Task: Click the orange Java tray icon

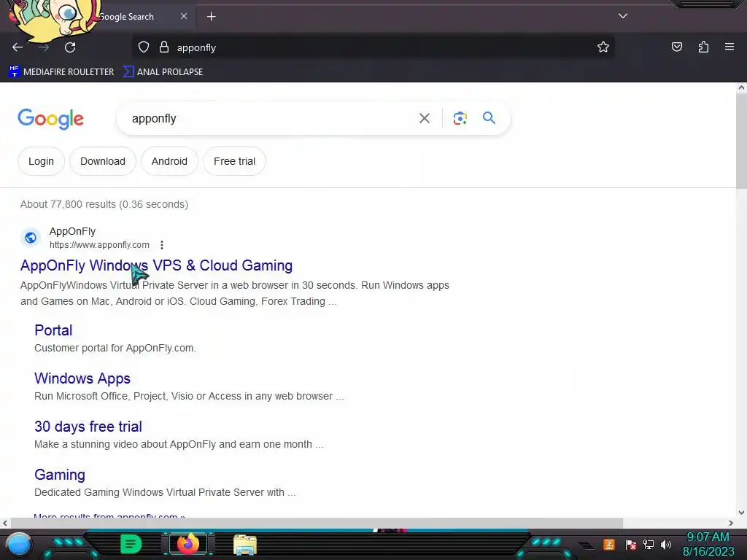Action: click(609, 544)
